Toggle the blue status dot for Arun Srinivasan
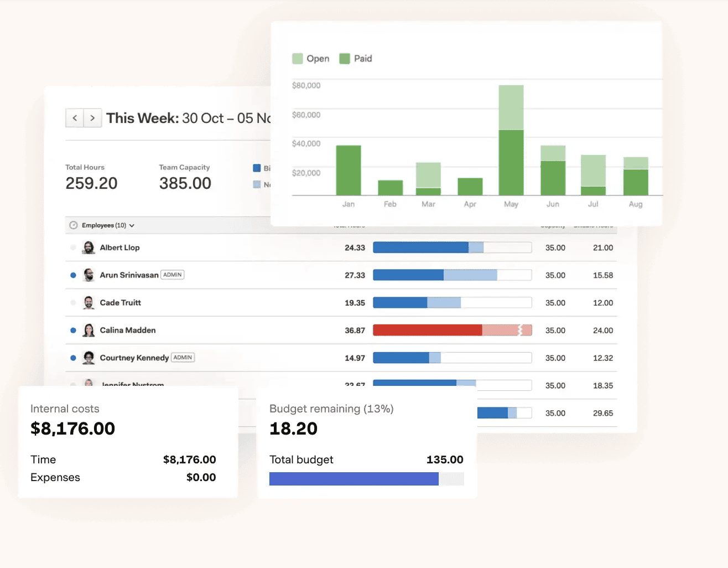 pyautogui.click(x=73, y=275)
